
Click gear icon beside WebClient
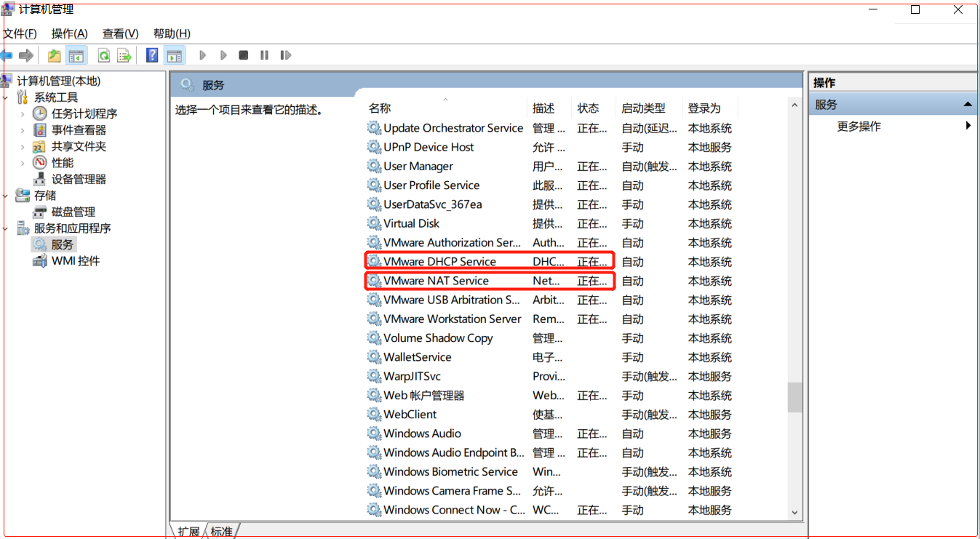374,415
